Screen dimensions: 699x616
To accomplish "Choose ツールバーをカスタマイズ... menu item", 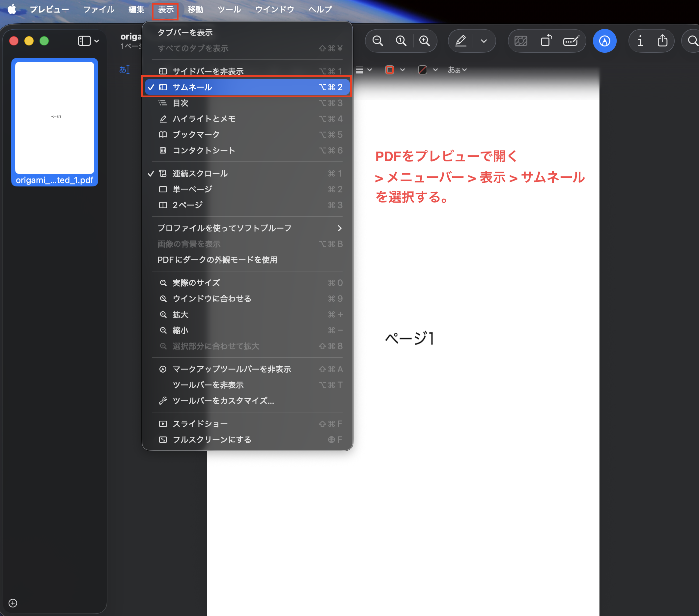I will (247, 401).
